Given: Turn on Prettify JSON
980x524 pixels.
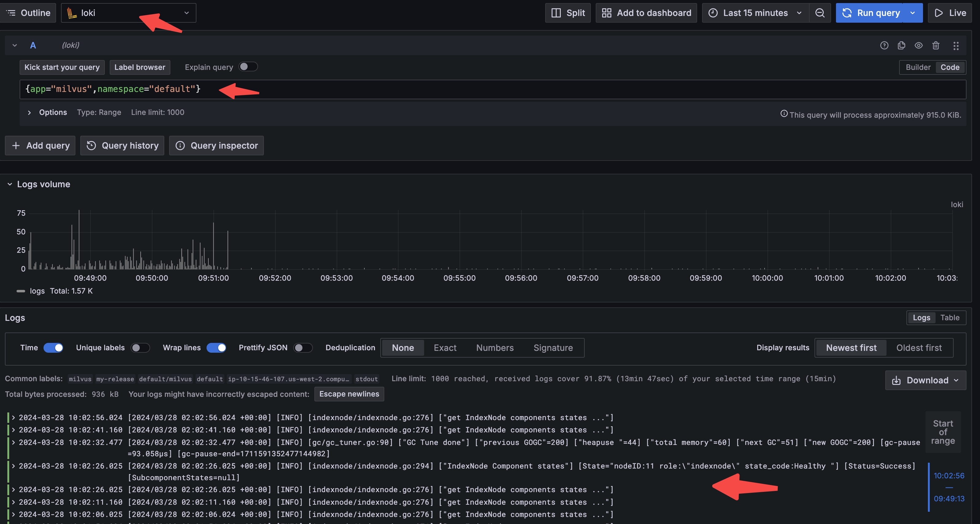Looking at the screenshot, I should [x=303, y=347].
